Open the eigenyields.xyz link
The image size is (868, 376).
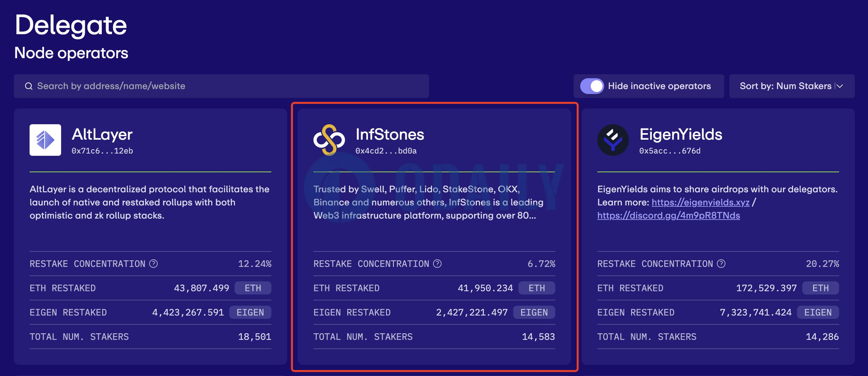pyautogui.click(x=700, y=202)
